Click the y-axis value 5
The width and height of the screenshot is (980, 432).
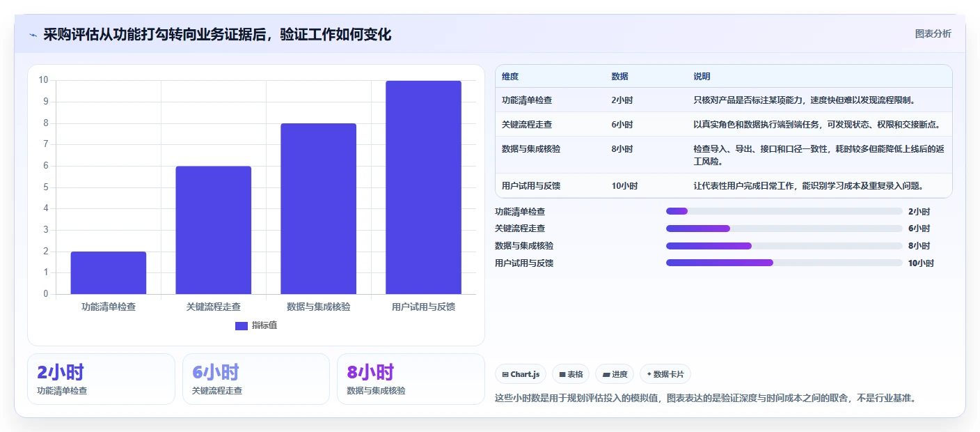pos(46,187)
